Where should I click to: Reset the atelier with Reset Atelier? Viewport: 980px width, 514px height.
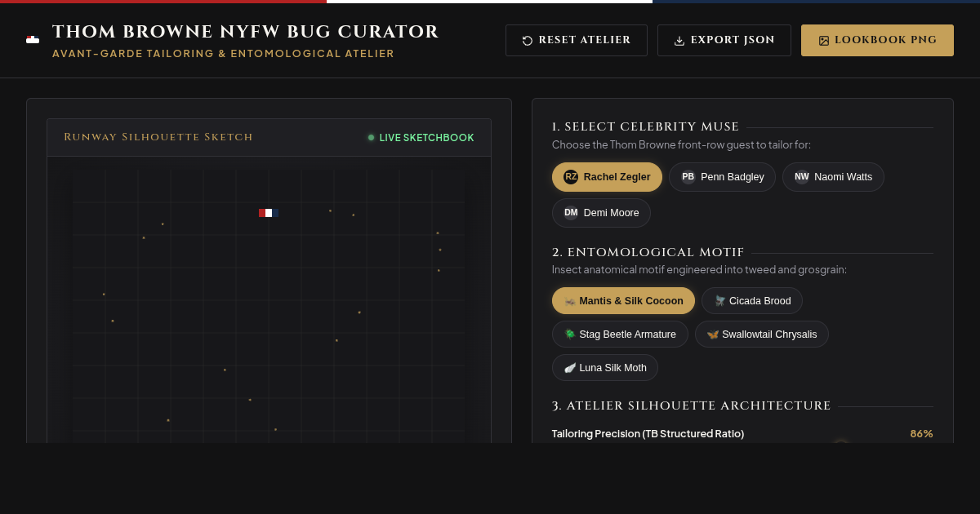577,40
